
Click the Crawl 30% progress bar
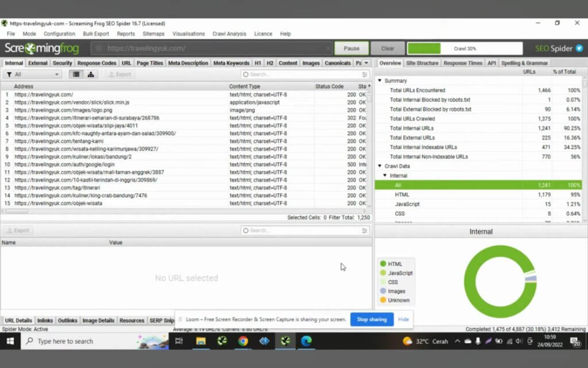(465, 48)
